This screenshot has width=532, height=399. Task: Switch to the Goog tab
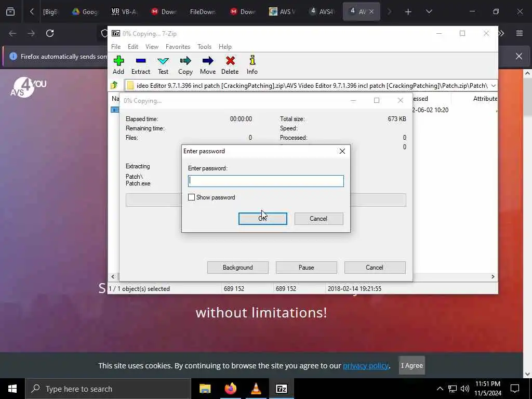point(85,12)
